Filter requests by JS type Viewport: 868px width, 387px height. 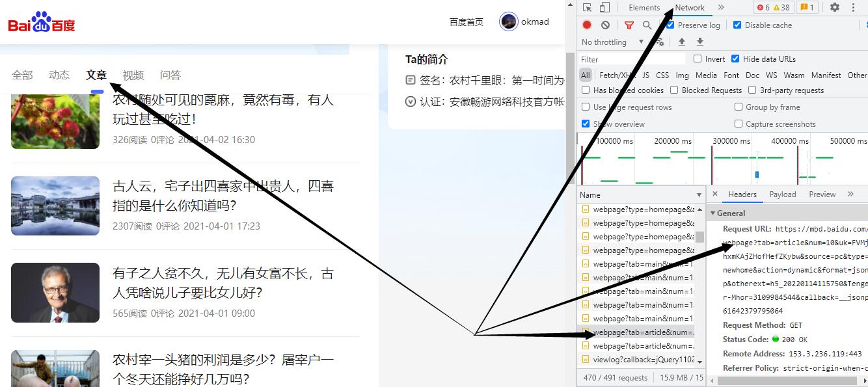(x=645, y=75)
